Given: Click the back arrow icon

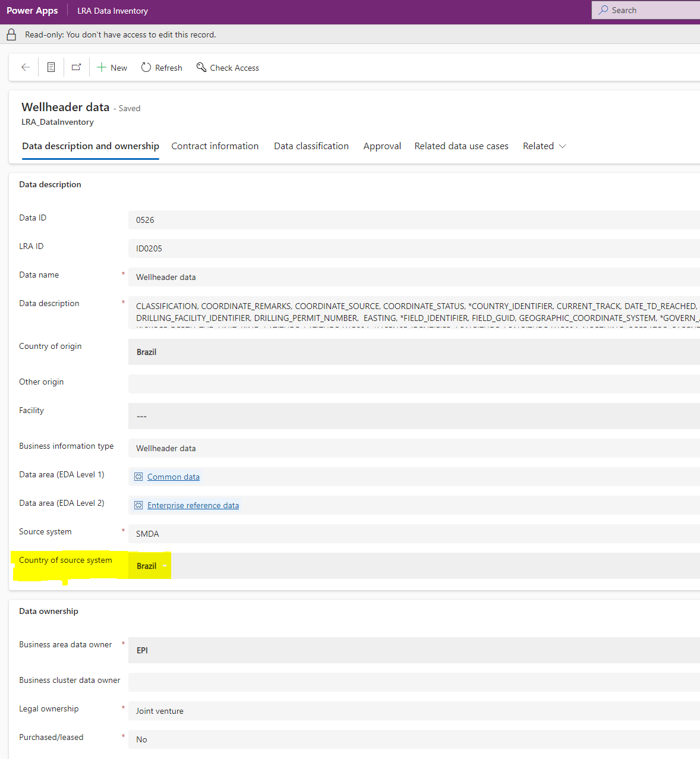Looking at the screenshot, I should (26, 68).
